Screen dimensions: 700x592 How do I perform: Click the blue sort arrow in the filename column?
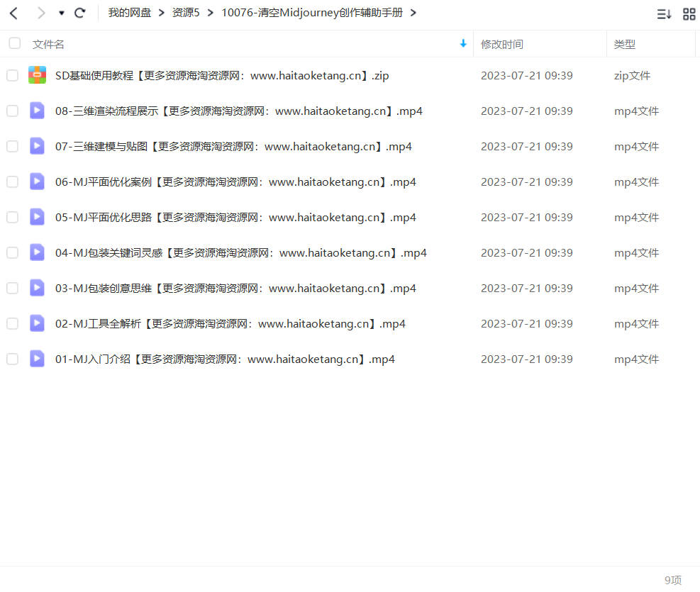[463, 44]
